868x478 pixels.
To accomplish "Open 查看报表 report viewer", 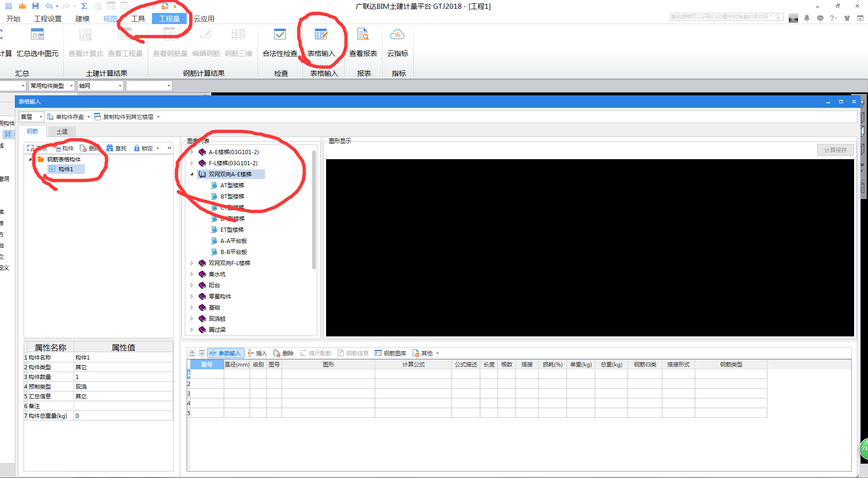I will 363,43.
